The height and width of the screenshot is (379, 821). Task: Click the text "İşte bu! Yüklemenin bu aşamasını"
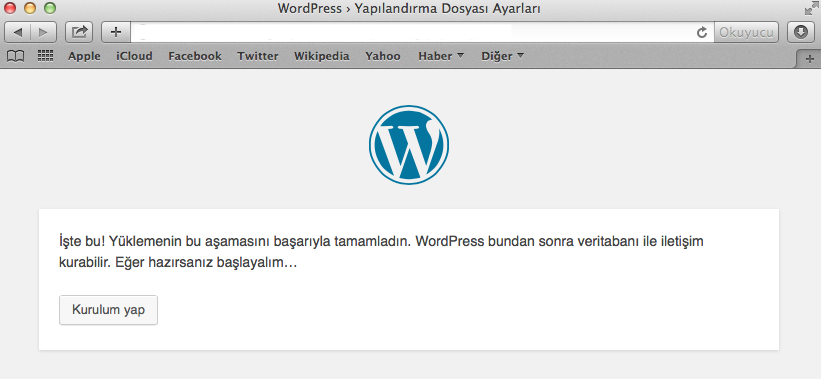click(164, 242)
